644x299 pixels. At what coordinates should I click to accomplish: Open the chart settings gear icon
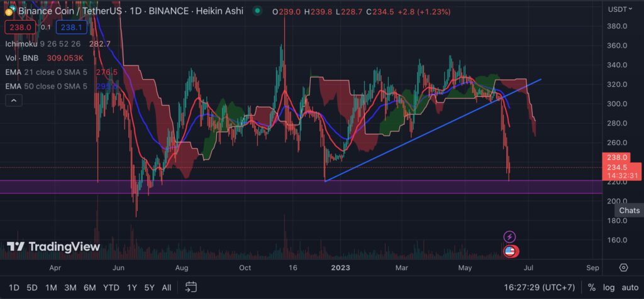tap(623, 268)
